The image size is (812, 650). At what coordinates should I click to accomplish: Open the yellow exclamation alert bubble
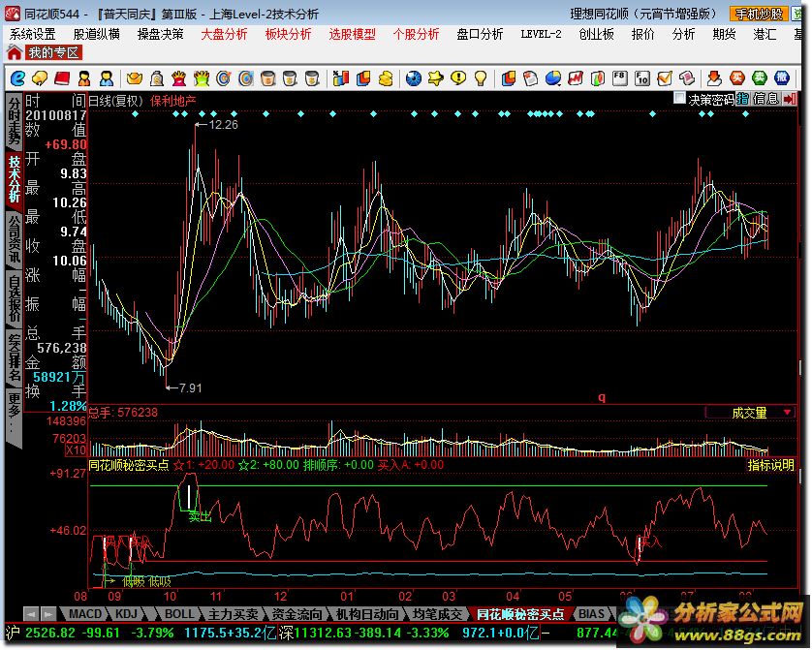click(458, 78)
